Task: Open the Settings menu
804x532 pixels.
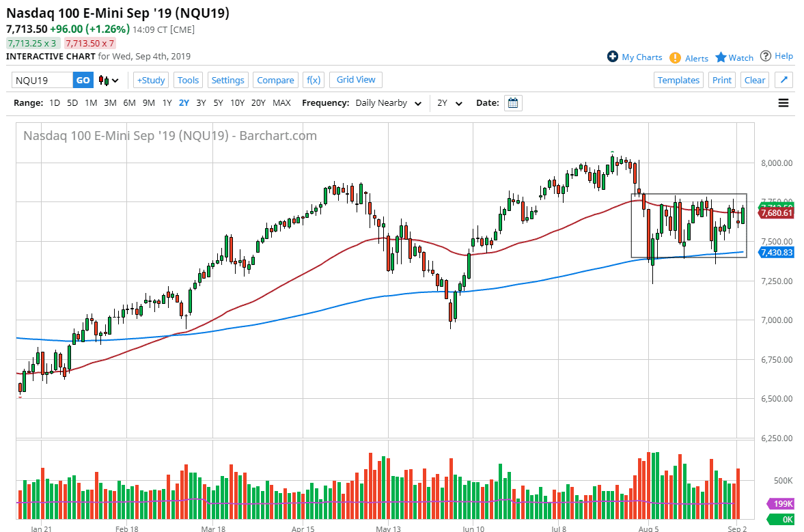Action: [x=227, y=80]
